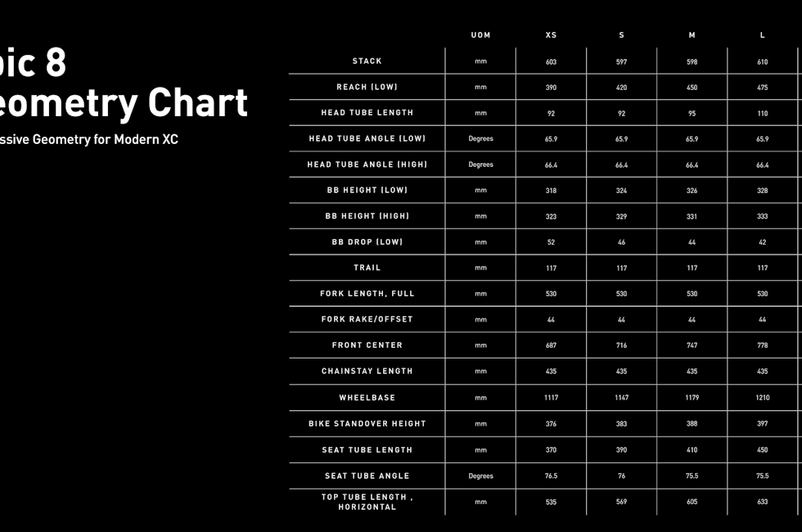802x532 pixels.
Task: Select the Wheelbase value 1210 for L
Action: point(763,398)
